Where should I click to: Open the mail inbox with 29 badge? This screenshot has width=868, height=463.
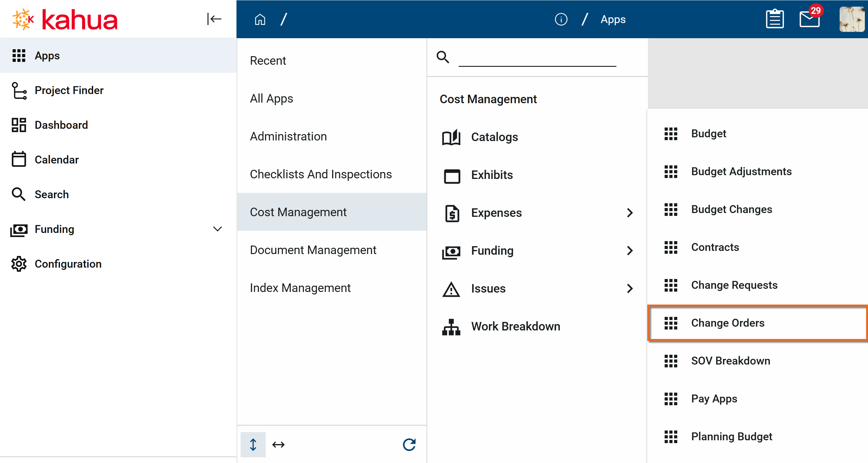pos(809,19)
